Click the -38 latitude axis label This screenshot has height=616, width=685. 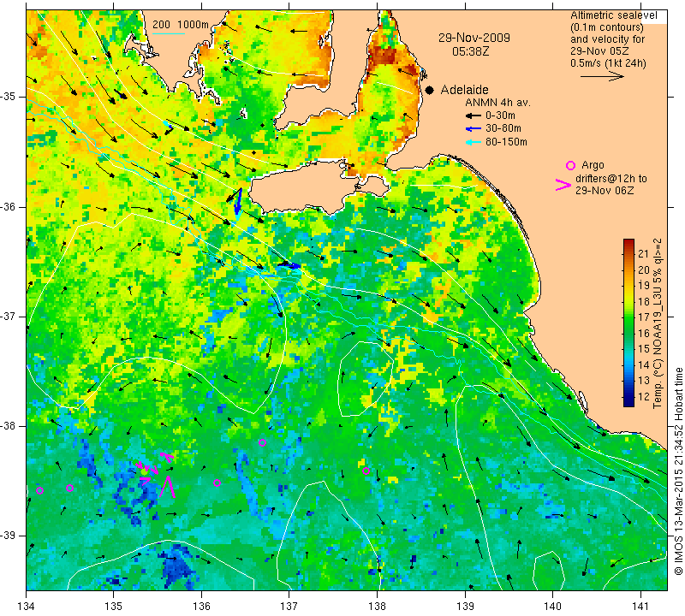coord(9,426)
